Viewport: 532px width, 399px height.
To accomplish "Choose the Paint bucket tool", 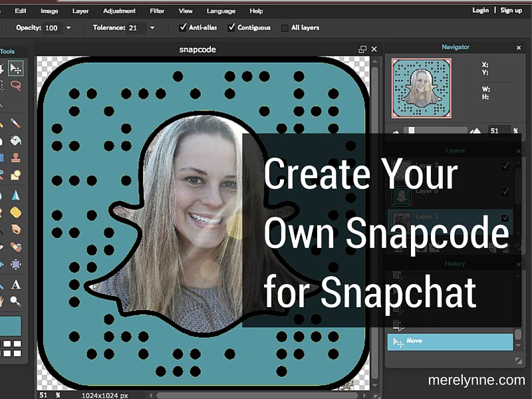I will point(15,140).
